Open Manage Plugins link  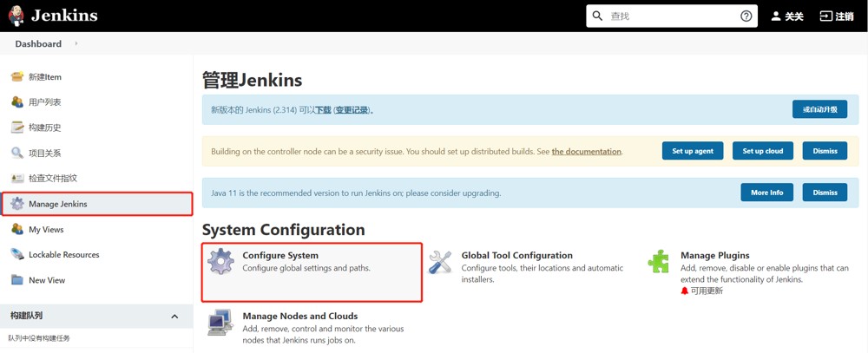(714, 256)
